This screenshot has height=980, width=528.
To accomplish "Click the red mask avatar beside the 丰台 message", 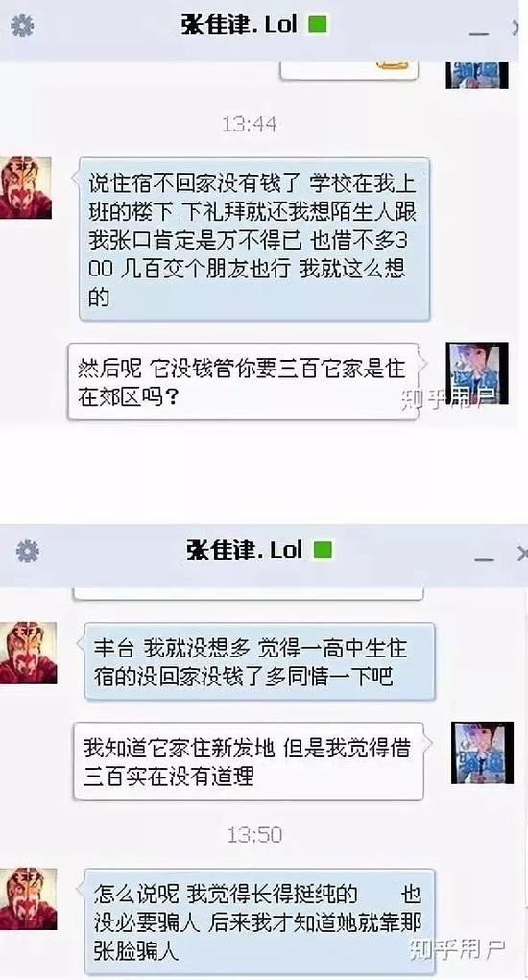I will pos(28,653).
